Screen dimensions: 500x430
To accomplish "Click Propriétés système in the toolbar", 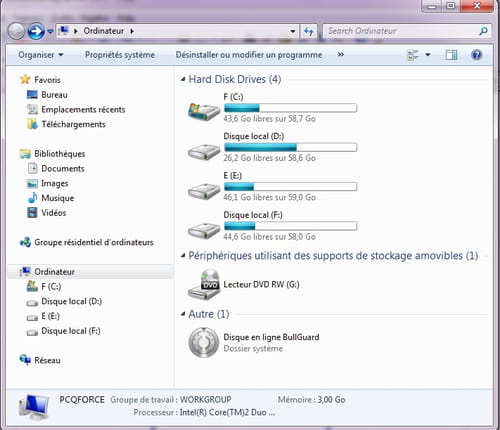I will click(x=120, y=55).
